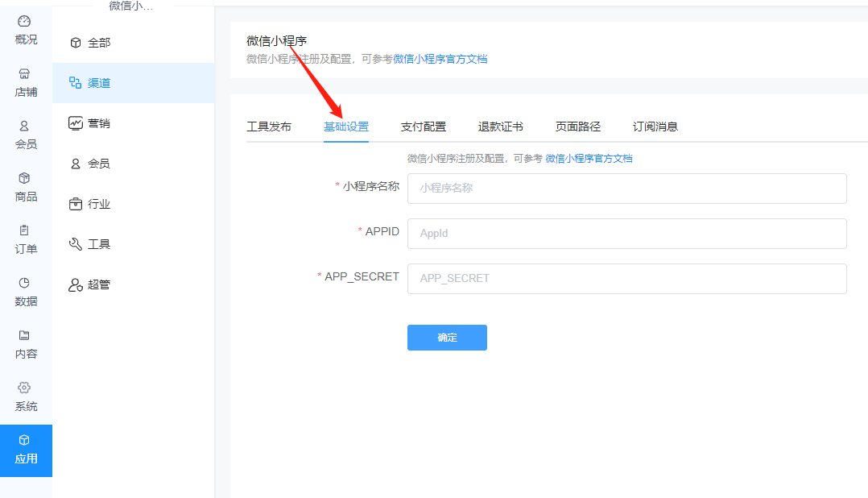Viewport: 868px width, 498px height.
Task: Open the 店铺 store icon
Action: pos(24,73)
